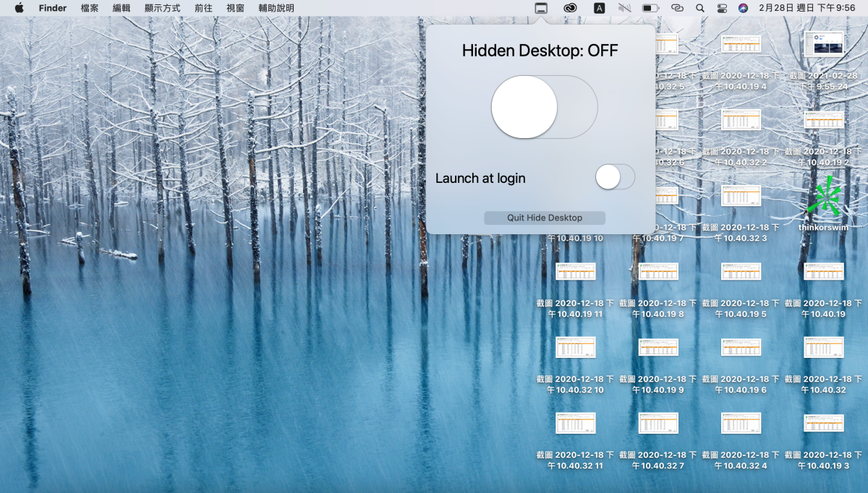Open the Finder menu

pos(53,8)
